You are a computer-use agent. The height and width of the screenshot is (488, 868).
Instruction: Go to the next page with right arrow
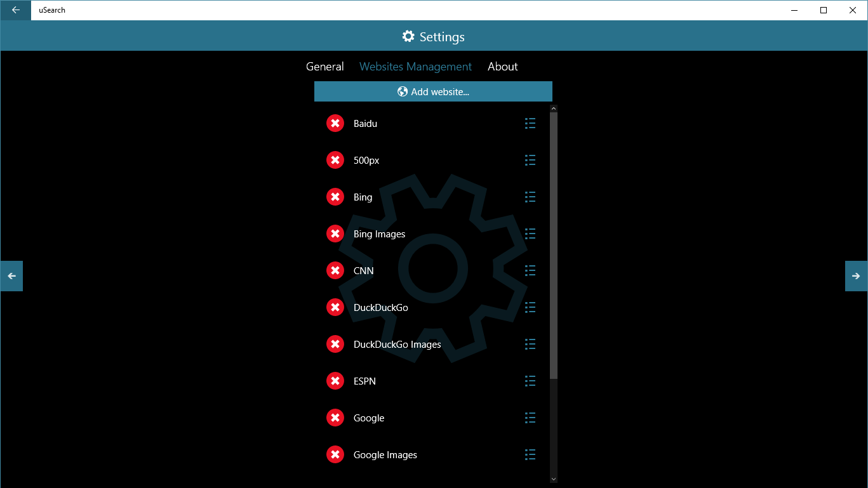pos(856,276)
